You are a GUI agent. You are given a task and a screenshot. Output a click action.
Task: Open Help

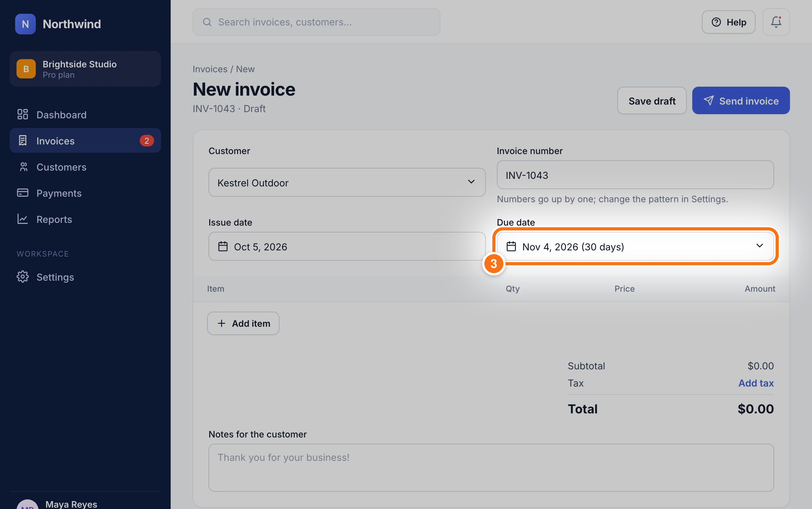(x=729, y=22)
